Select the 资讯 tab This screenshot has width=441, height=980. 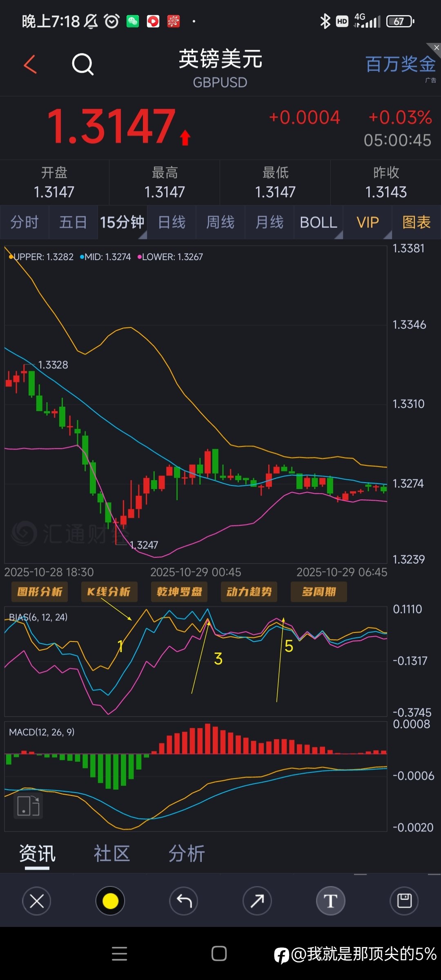tap(37, 854)
